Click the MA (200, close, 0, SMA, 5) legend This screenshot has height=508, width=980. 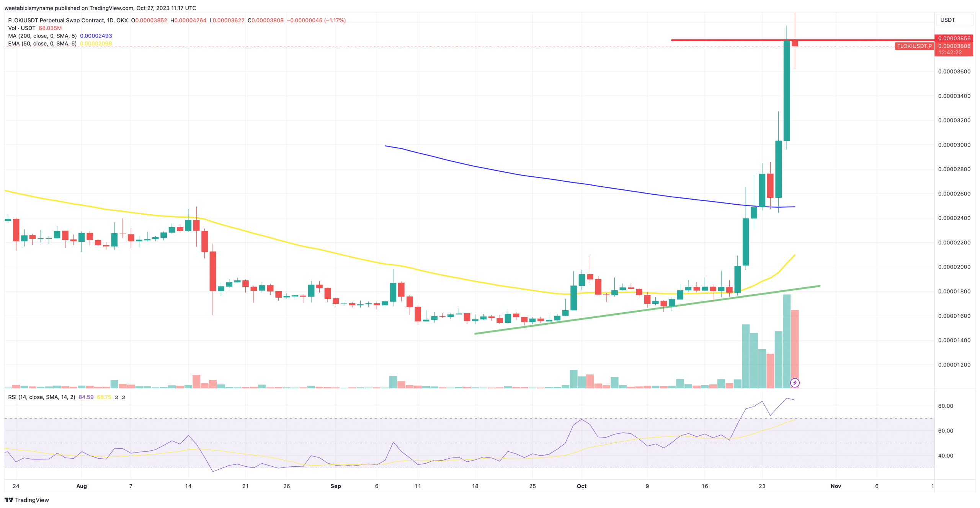tap(42, 36)
